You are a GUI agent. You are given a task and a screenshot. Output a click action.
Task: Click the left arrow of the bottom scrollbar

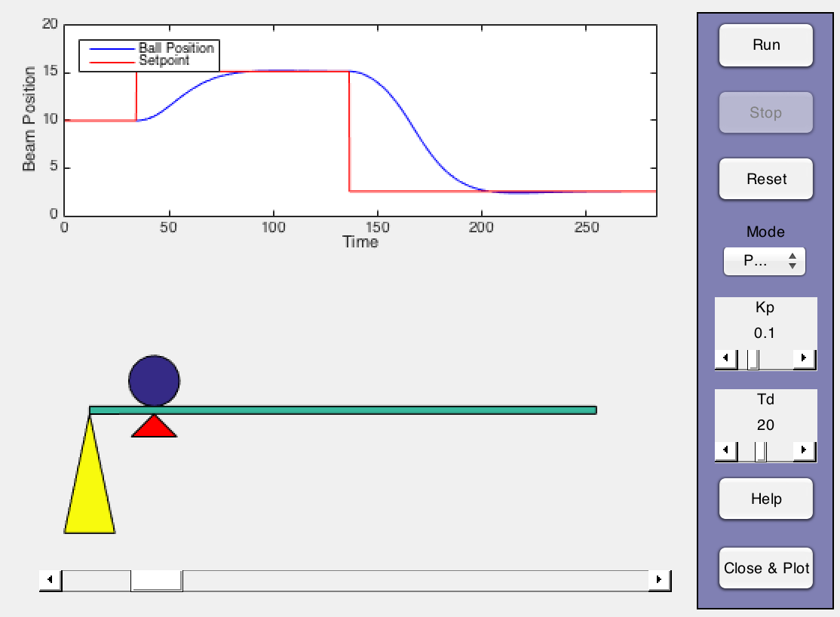click(50, 578)
